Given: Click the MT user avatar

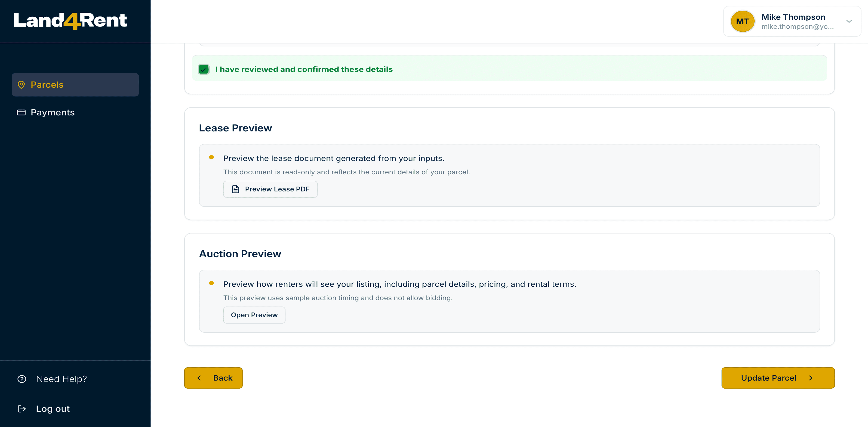Looking at the screenshot, I should click(742, 21).
